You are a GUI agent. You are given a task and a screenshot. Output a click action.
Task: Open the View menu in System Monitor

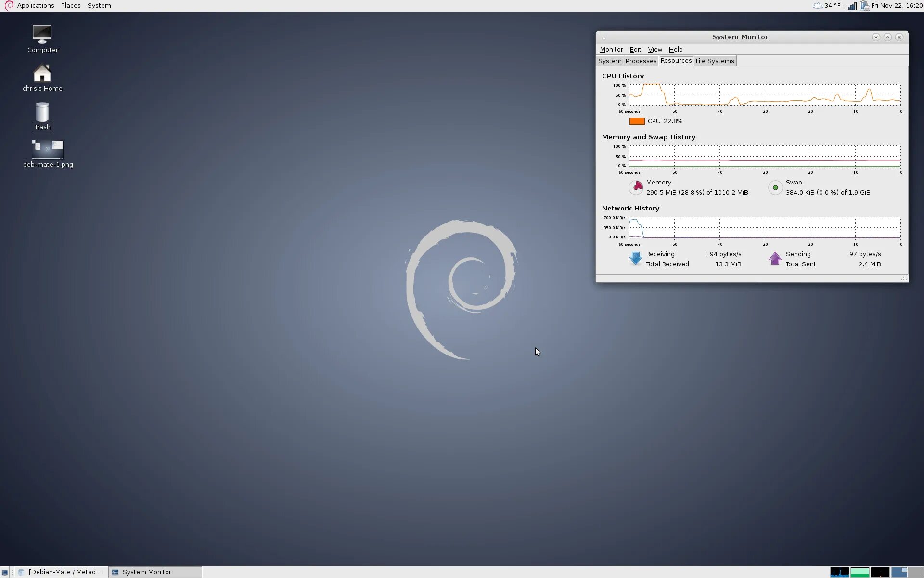point(654,49)
